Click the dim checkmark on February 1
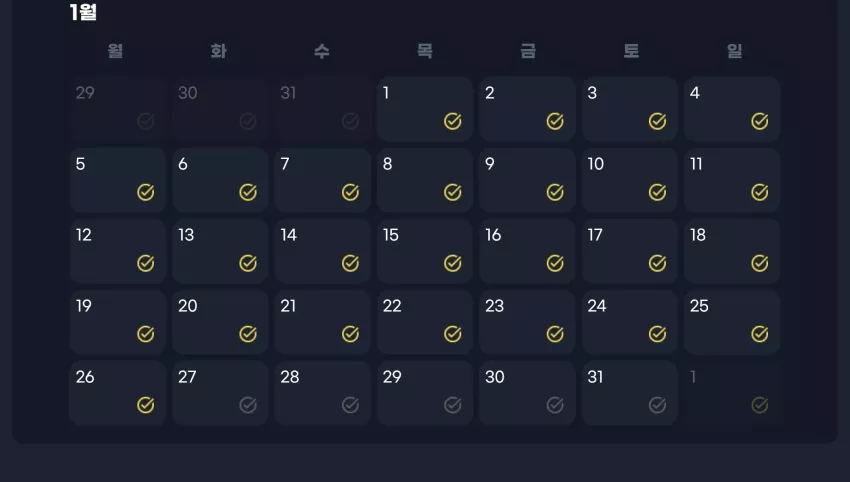850x482 pixels. coord(759,405)
